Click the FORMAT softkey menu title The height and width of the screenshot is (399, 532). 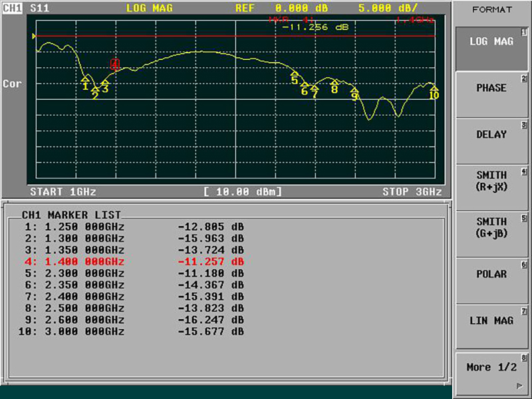(492, 9)
